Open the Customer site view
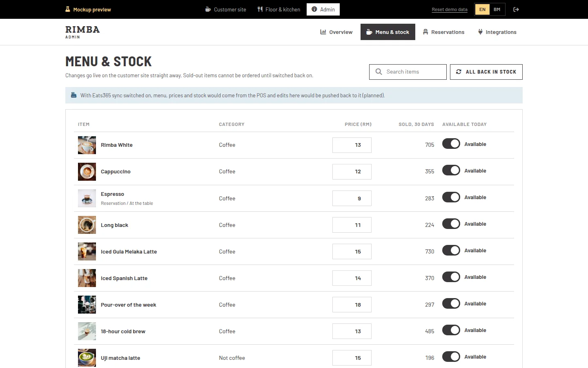The width and height of the screenshot is (588, 368). (x=225, y=9)
